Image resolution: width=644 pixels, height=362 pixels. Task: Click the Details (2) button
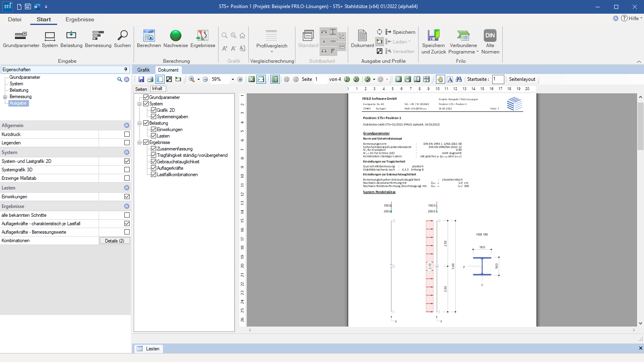pyautogui.click(x=114, y=241)
